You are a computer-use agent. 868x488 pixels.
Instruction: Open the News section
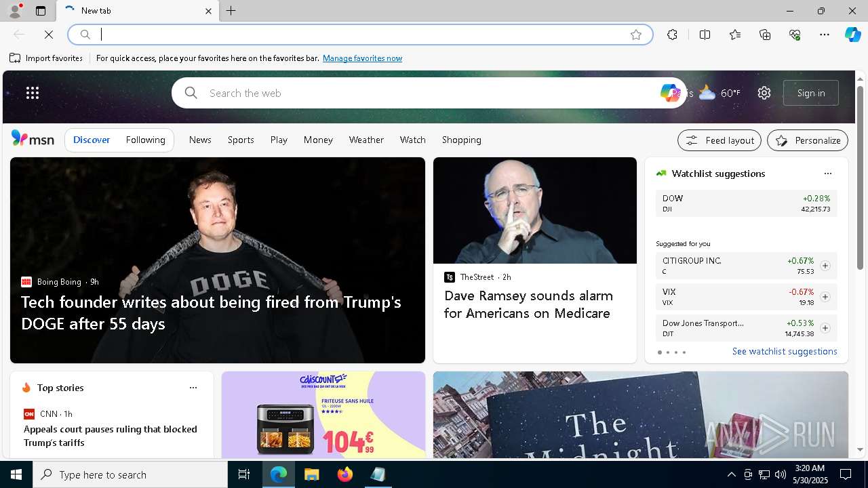click(x=200, y=140)
